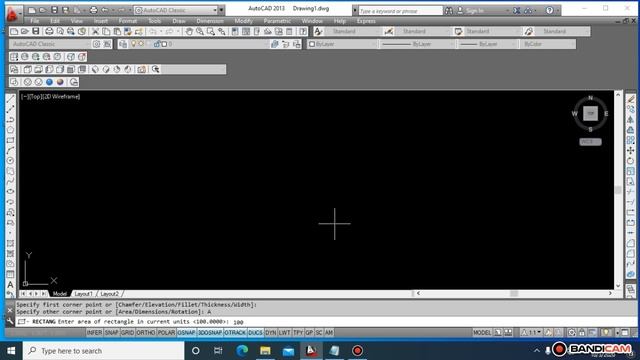
Task: Open Microsoft Edge from taskbar
Action: pos(242,351)
